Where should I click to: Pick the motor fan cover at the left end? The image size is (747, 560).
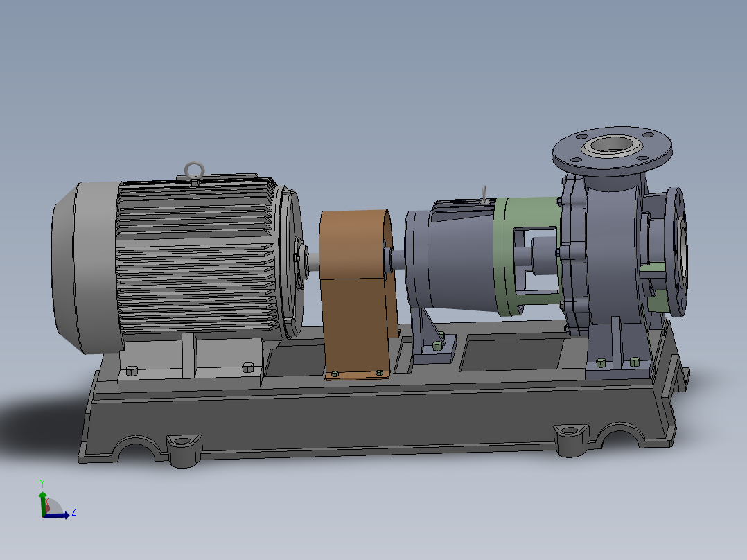pyautogui.click(x=85, y=268)
